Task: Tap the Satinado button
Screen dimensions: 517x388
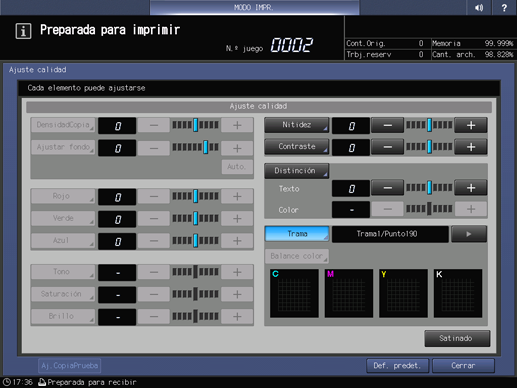Action: pyautogui.click(x=457, y=338)
